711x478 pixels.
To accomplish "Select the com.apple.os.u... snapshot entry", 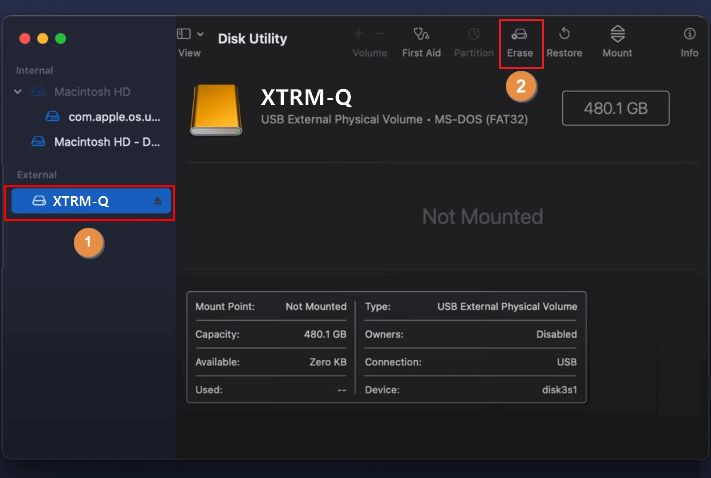I will (x=113, y=117).
